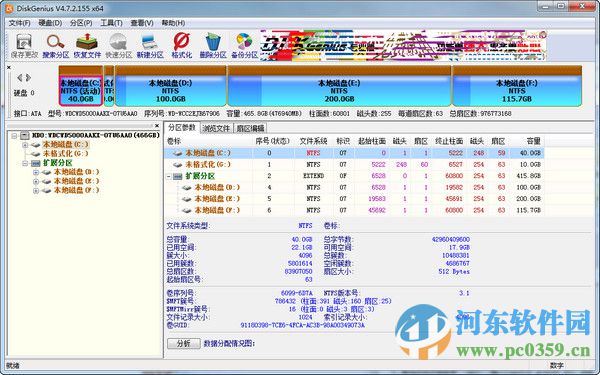Click Quick Partition (快速分区) icon
Screen dimensions: 600x375
click(x=118, y=46)
